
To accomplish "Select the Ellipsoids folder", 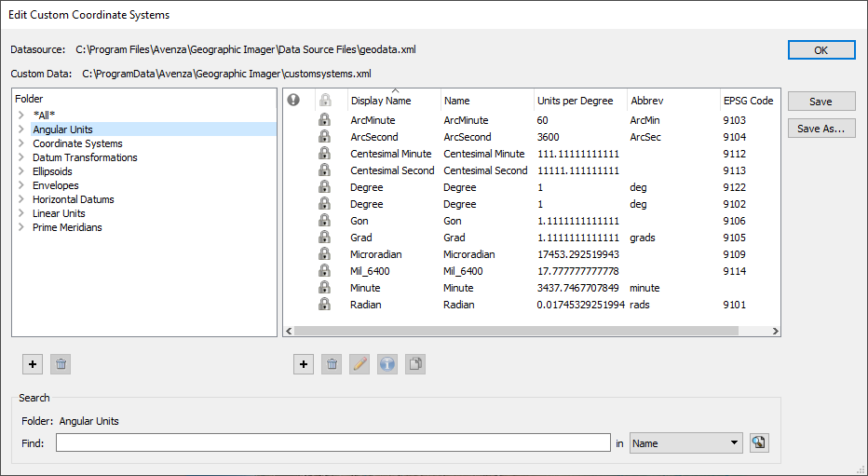I will click(52, 171).
